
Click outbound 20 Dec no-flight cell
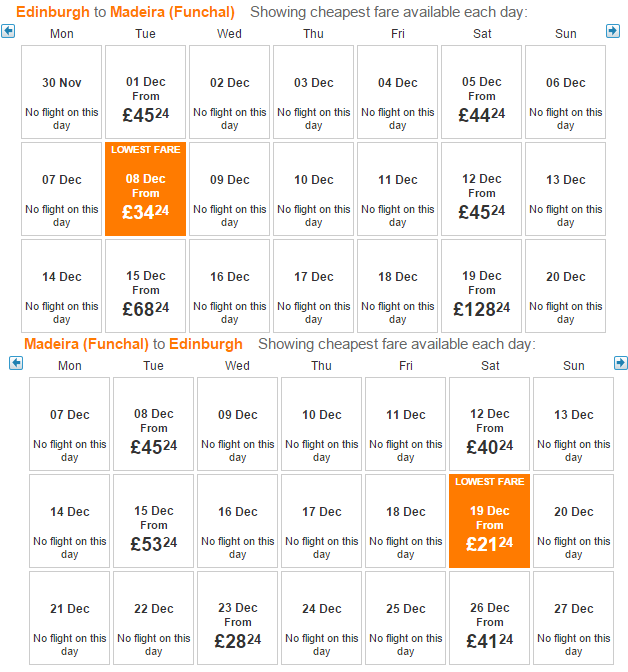click(x=565, y=286)
